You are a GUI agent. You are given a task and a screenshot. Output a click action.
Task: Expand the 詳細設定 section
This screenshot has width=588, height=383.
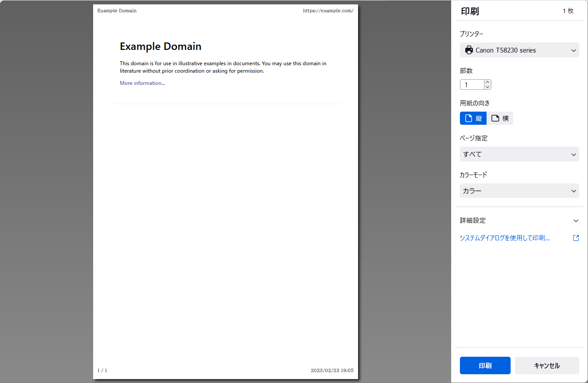519,221
